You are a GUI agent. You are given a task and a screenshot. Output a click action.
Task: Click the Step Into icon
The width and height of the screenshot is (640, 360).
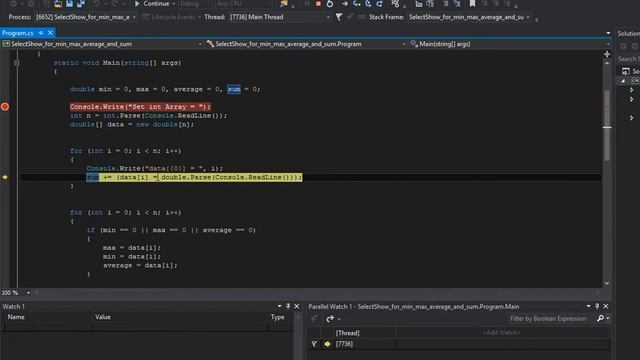click(x=356, y=4)
